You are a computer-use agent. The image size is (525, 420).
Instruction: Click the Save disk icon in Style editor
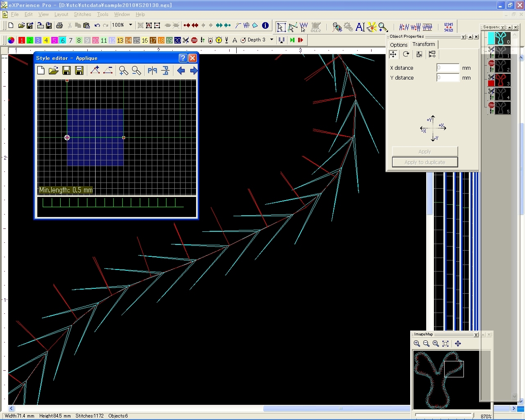coord(66,71)
